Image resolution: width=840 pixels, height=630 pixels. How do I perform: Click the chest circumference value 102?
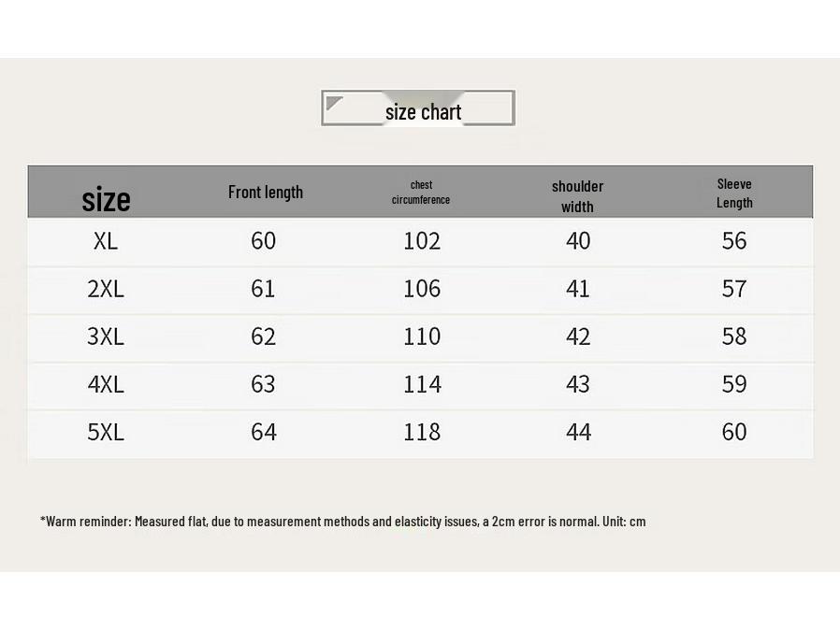pos(422,241)
